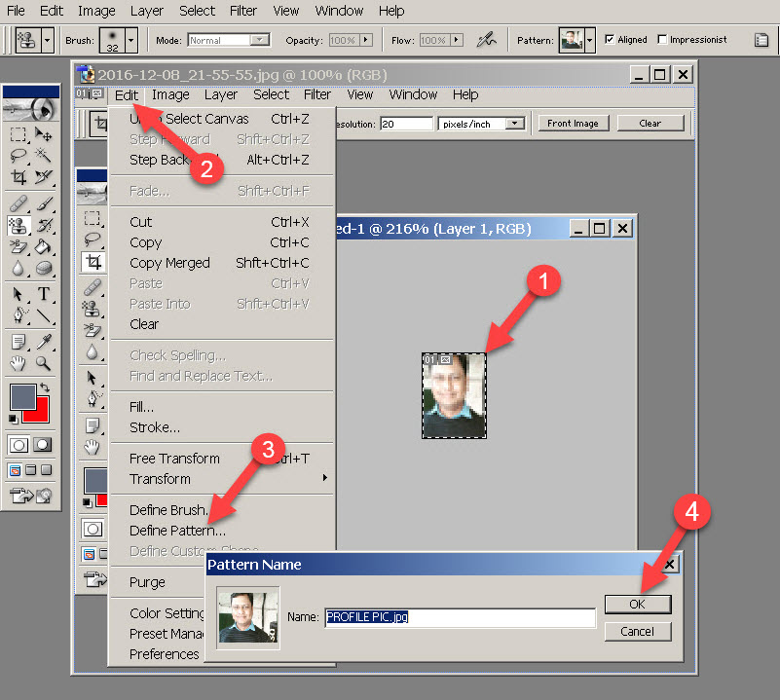Click swap foreground/background colors arrow
The width and height of the screenshot is (780, 700).
[44, 387]
